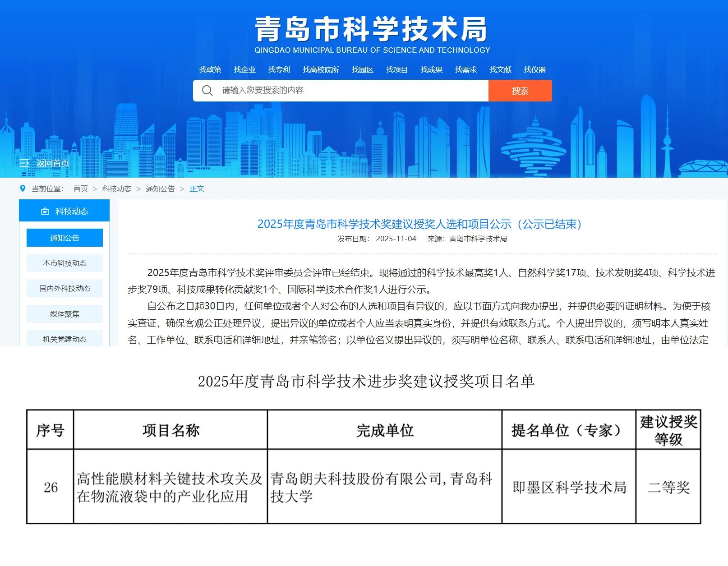Click the 科技动态 sidebar header icon
The height and width of the screenshot is (566, 728).
(x=45, y=211)
